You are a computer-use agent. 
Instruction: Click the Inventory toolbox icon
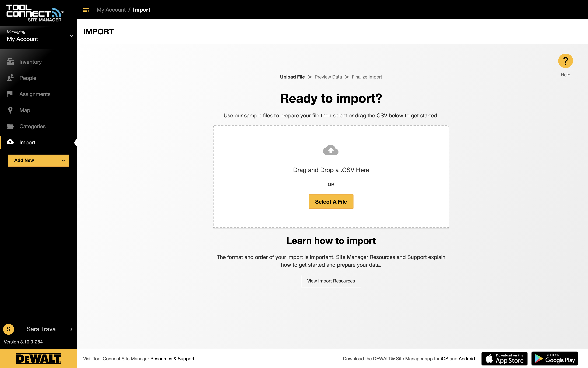(x=10, y=62)
